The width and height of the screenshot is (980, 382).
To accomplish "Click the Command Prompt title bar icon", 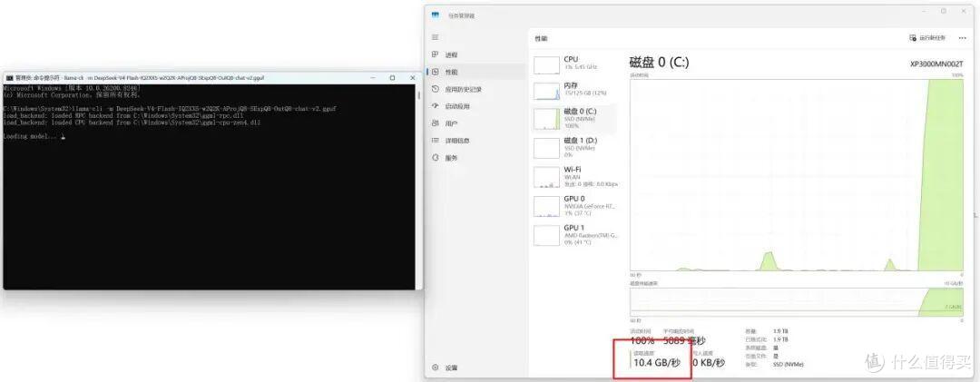I will [x=9, y=78].
